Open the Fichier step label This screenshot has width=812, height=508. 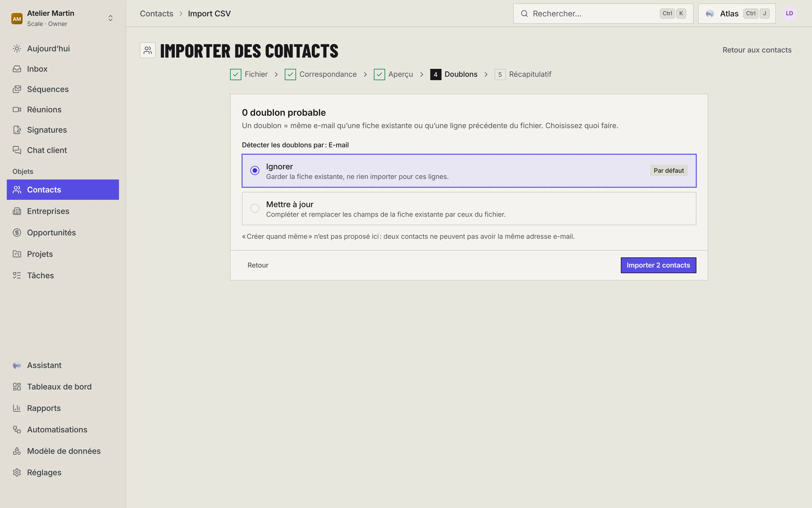[256, 75]
